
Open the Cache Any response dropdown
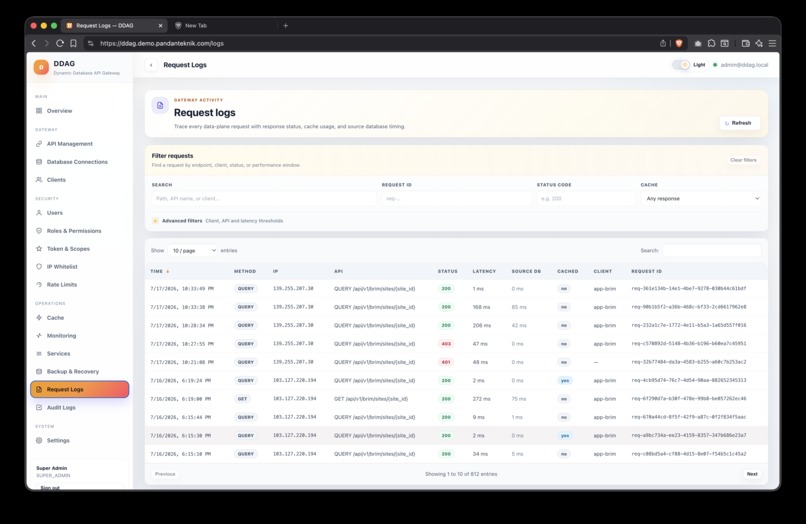(702, 198)
